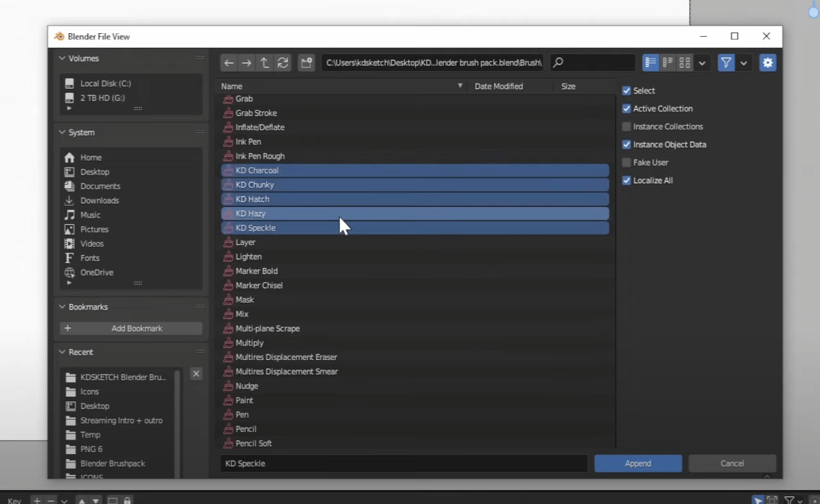This screenshot has width=820, height=504.
Task: Select the Inflate/Deflate brush
Action: [x=415, y=127]
